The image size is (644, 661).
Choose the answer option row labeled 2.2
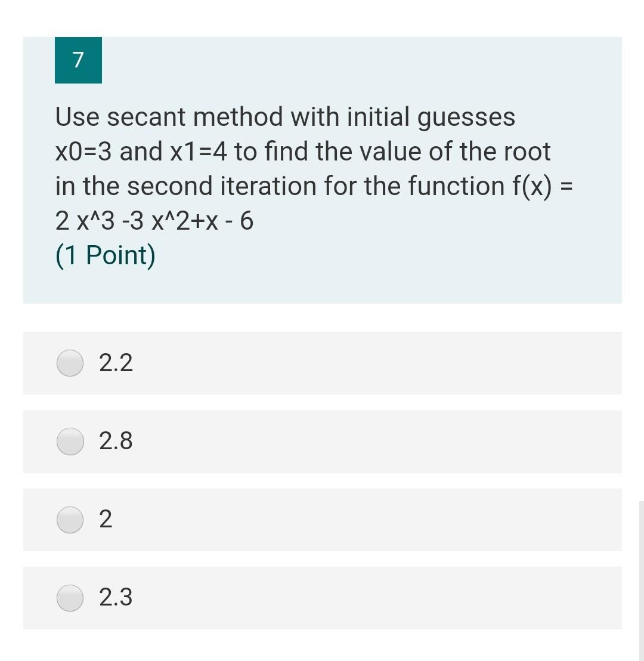click(x=322, y=363)
